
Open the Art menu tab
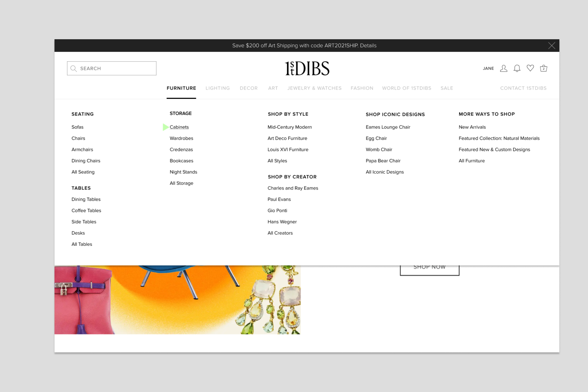tap(273, 88)
